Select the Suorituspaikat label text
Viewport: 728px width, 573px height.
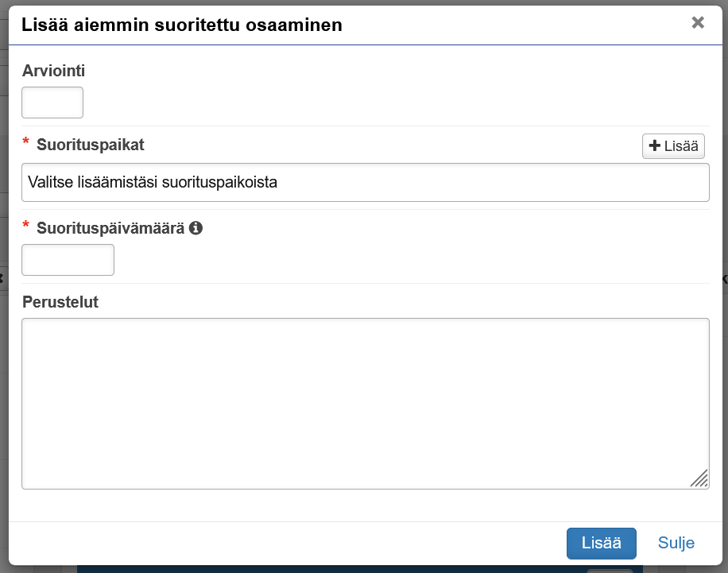[91, 145]
